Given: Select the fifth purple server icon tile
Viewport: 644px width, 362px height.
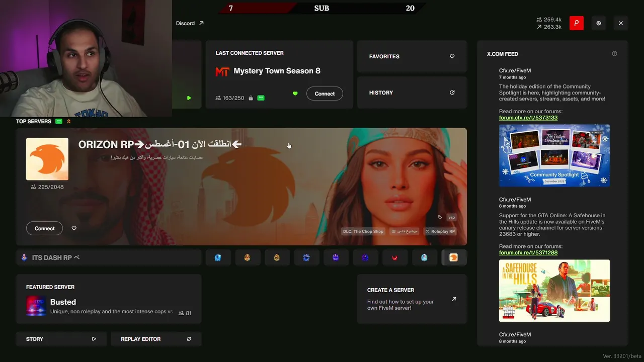Looking at the screenshot, I should (336, 257).
